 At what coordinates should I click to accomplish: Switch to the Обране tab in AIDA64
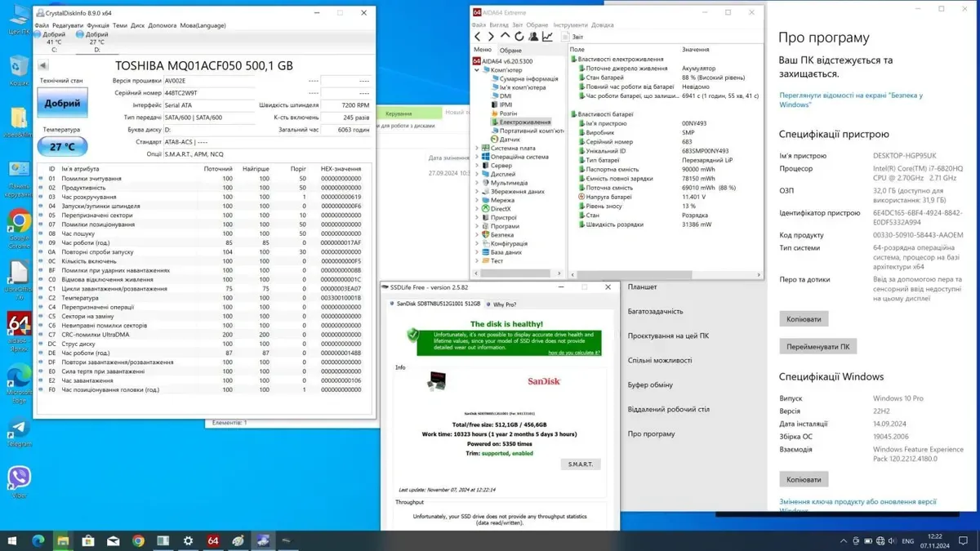(510, 51)
